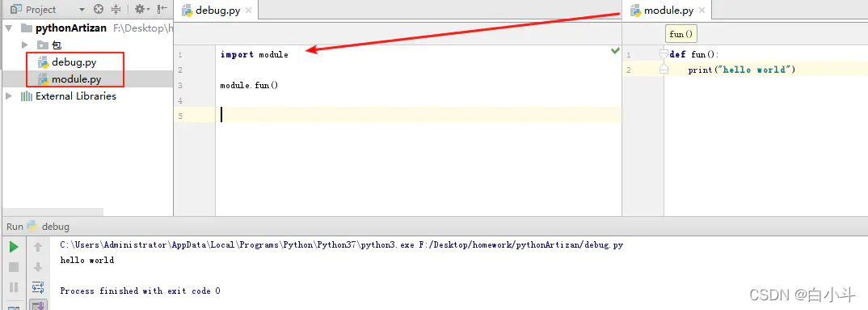This screenshot has height=310, width=868.
Task: Open the Project view dropdown arrow
Action: point(82,10)
